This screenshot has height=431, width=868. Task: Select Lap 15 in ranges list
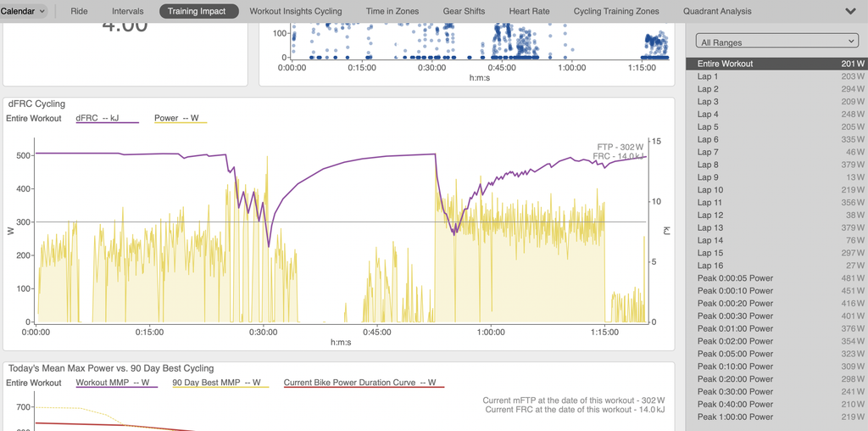point(776,253)
